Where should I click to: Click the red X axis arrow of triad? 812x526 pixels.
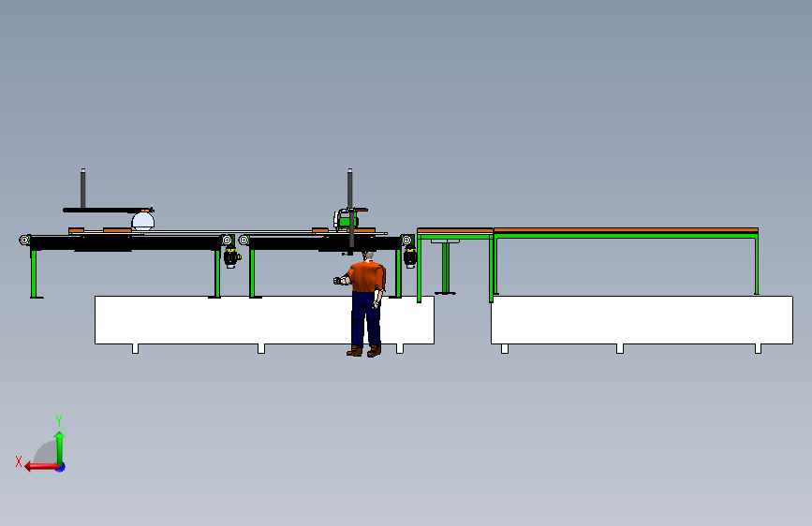pyautogui.click(x=41, y=467)
